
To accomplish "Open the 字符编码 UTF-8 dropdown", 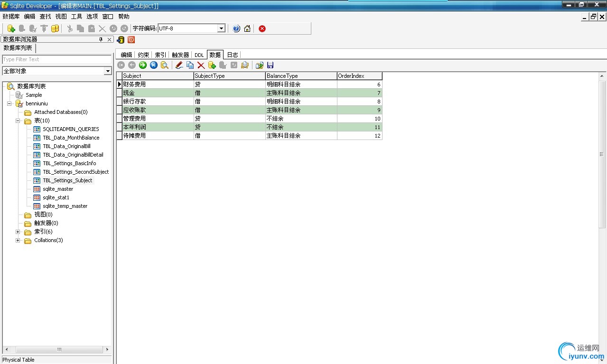I will pyautogui.click(x=221, y=28).
